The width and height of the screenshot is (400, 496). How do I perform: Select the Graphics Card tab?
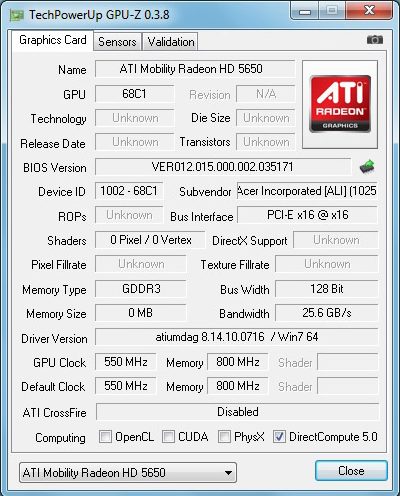point(53,40)
